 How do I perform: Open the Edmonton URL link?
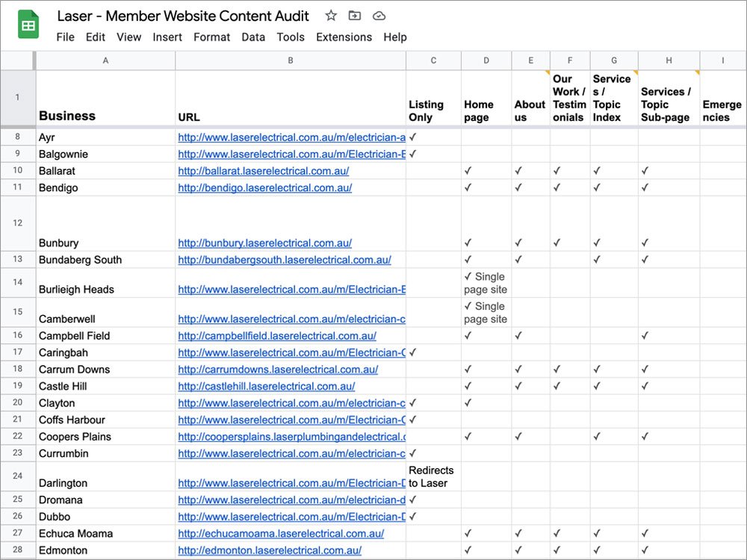(270, 550)
